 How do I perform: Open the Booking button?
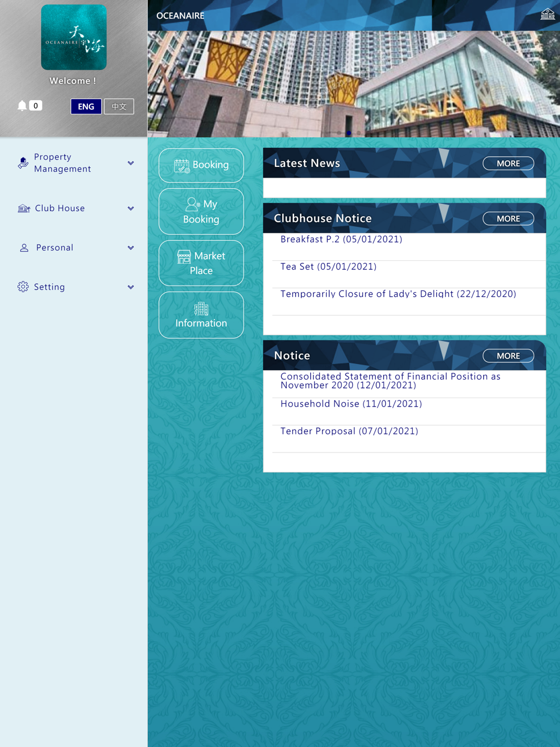(x=201, y=165)
